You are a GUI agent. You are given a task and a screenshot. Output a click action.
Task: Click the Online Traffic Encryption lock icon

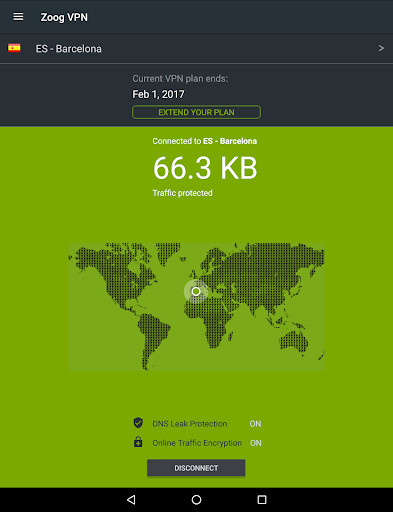click(x=138, y=442)
